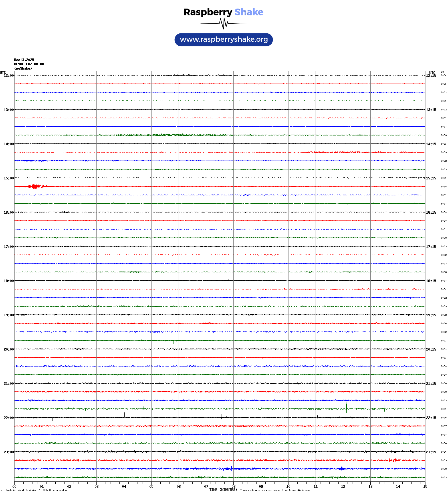Click the TIME (MINUTES) axis label
The image size is (448, 494).
(223, 490)
